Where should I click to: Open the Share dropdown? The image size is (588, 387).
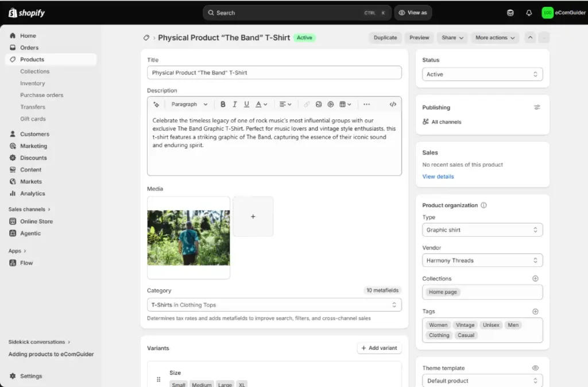452,37
